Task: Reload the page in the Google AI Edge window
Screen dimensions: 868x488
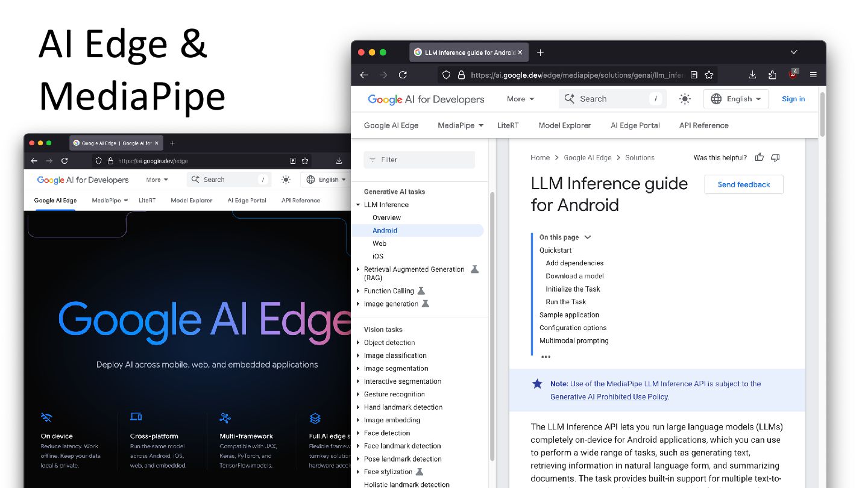Action: (x=64, y=161)
